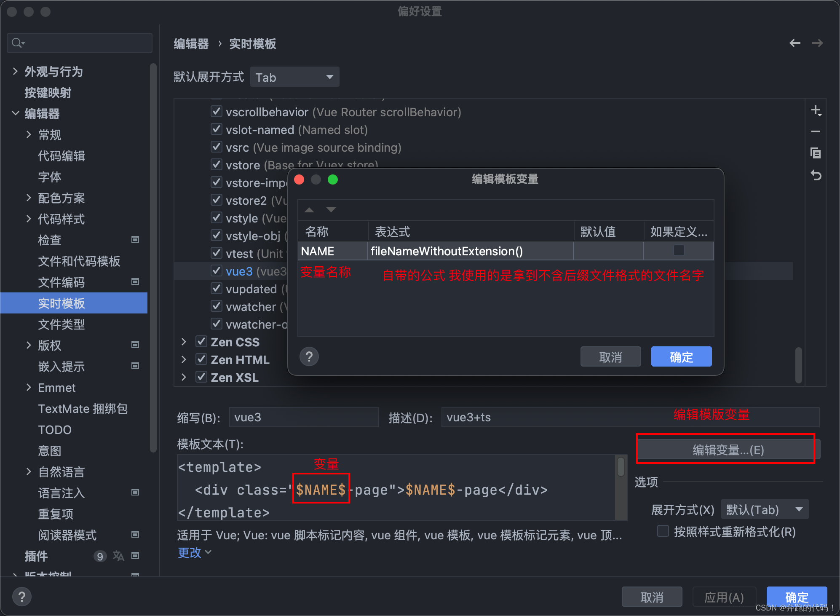
Task: Move variable down in the dialog toolbar
Action: tap(331, 210)
